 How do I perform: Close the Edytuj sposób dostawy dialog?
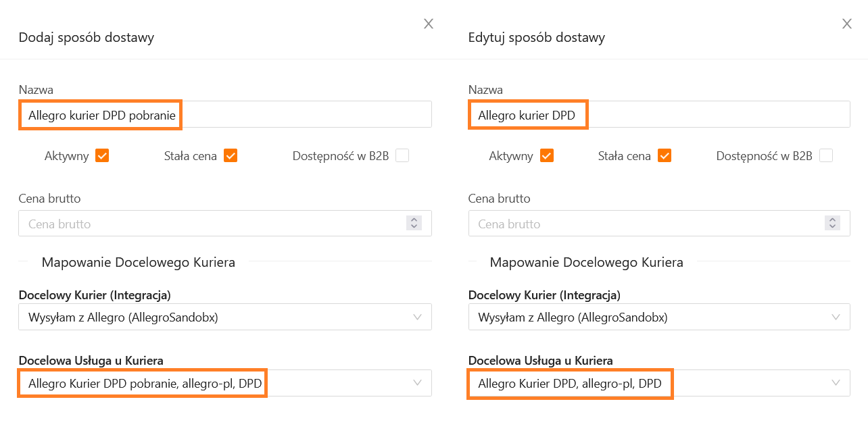pyautogui.click(x=846, y=24)
